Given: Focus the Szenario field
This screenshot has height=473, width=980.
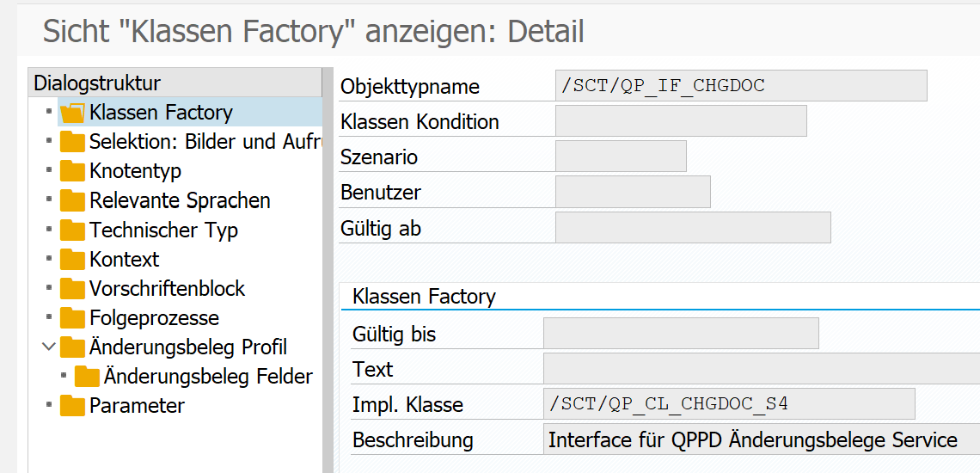Looking at the screenshot, I should [621, 157].
